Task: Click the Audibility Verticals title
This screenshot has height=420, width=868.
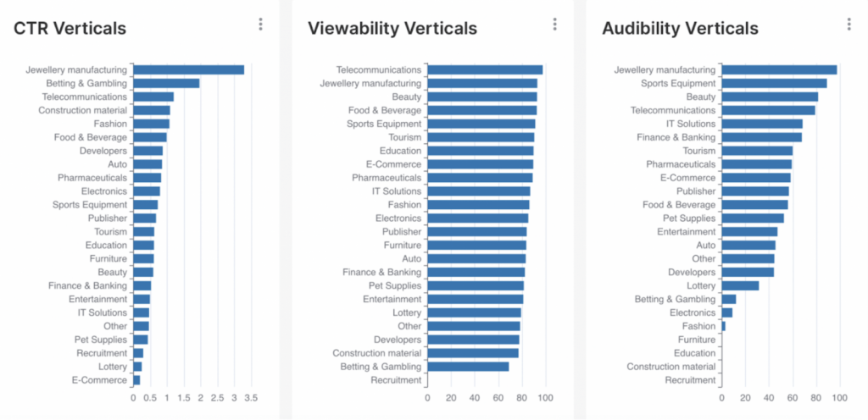Action: click(681, 28)
